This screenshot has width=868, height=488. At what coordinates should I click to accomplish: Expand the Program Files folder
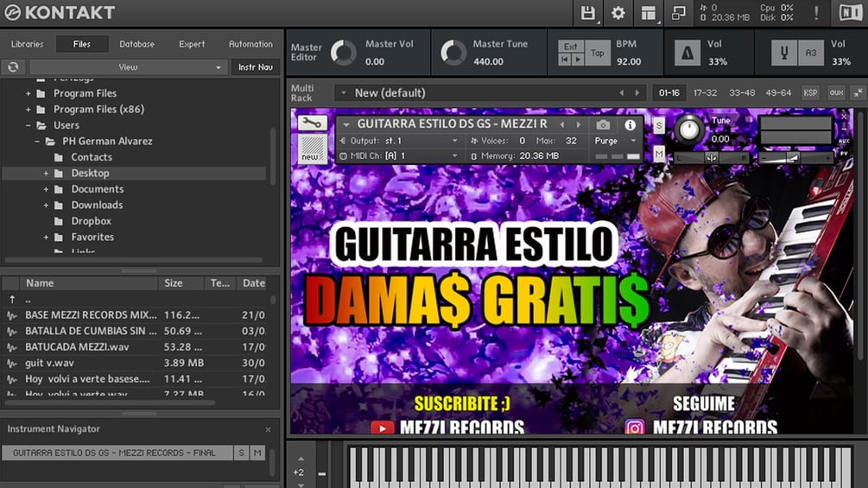(28, 93)
